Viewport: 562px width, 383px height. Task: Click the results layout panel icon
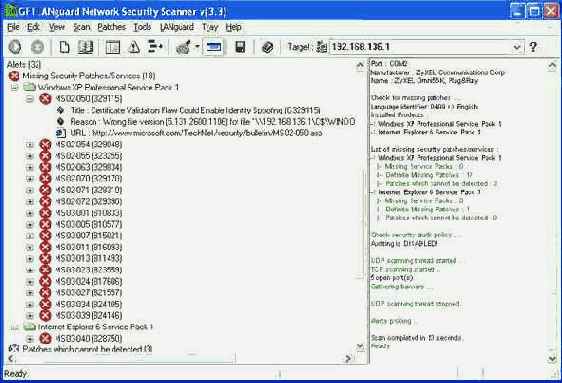(x=113, y=47)
